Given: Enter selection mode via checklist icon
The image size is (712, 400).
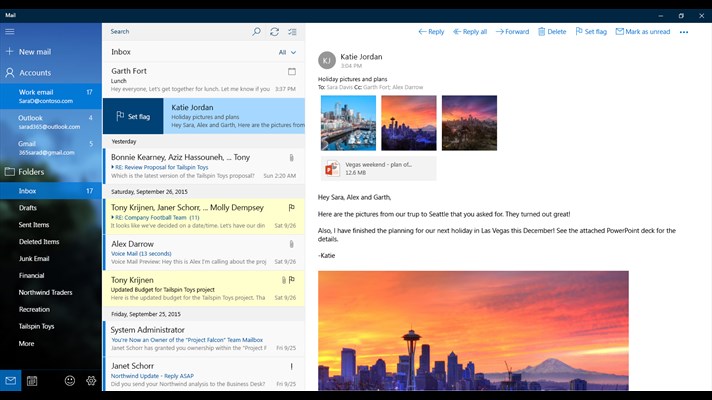Looking at the screenshot, I should coord(292,31).
